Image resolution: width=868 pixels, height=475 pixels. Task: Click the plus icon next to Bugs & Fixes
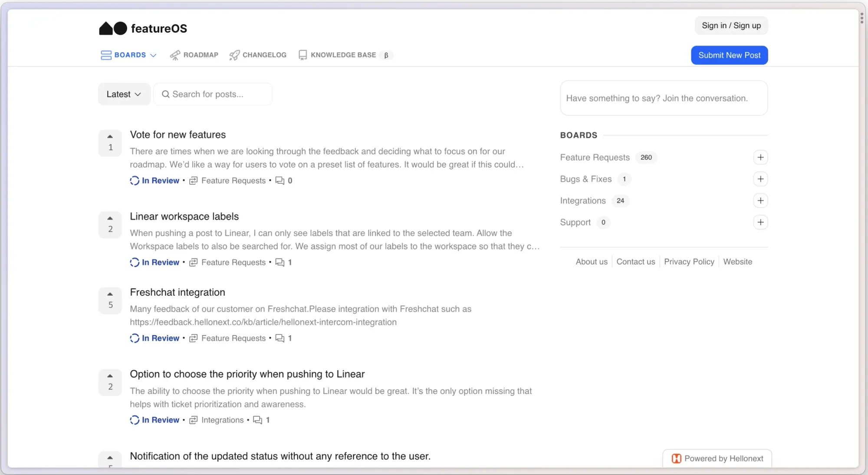point(760,179)
